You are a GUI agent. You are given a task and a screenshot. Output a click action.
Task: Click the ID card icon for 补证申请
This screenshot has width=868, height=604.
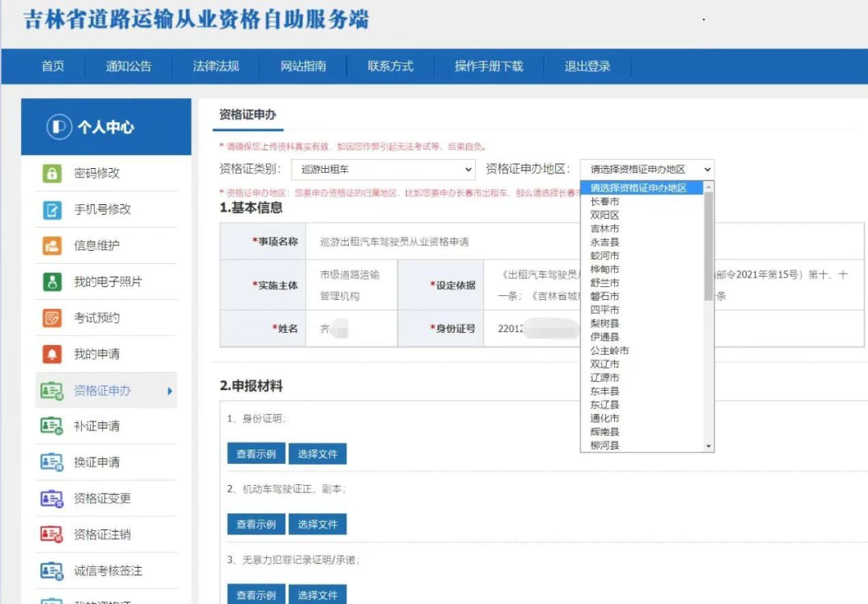[x=51, y=426]
